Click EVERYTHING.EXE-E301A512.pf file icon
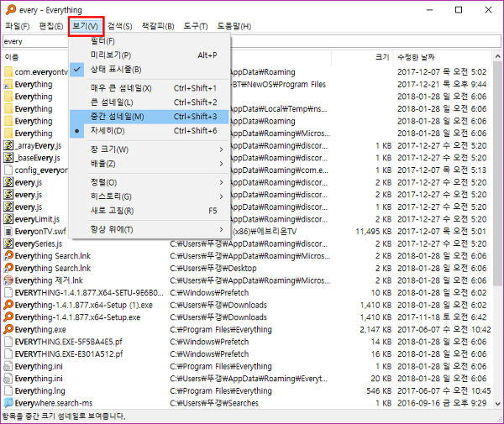 coord(8,354)
